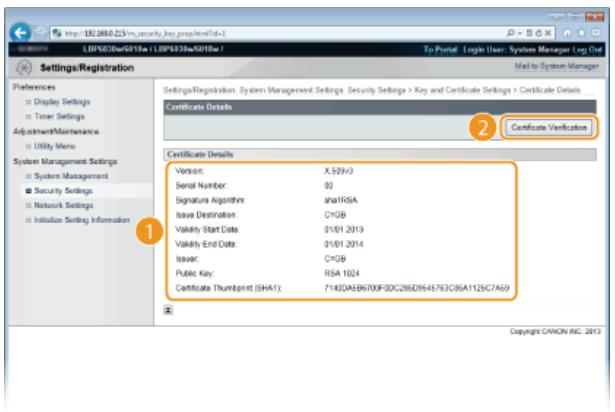Click the Version value X.509v3
Image resolution: width=615 pixels, height=412 pixels.
click(x=338, y=171)
